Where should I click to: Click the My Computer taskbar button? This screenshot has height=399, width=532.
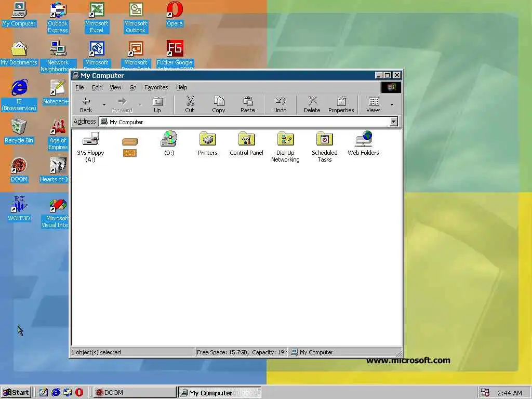coord(220,393)
